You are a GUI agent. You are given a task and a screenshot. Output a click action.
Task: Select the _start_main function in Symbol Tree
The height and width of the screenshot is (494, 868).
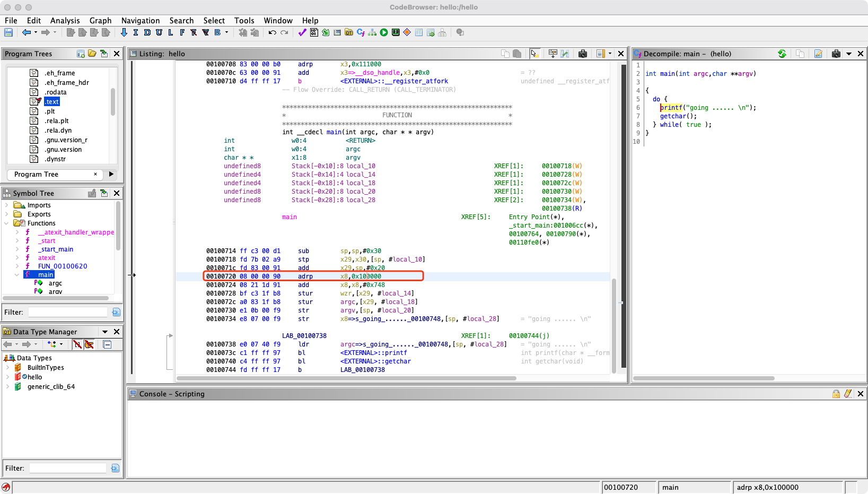click(56, 249)
